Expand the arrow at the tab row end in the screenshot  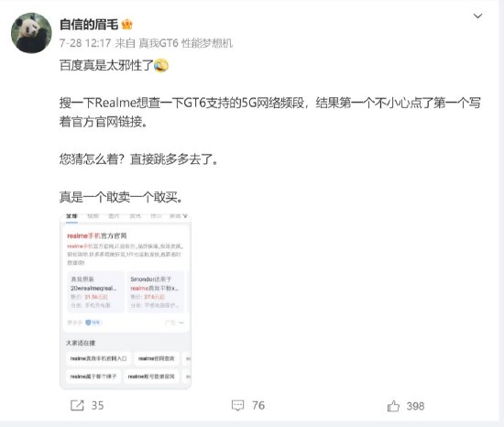pos(185,216)
